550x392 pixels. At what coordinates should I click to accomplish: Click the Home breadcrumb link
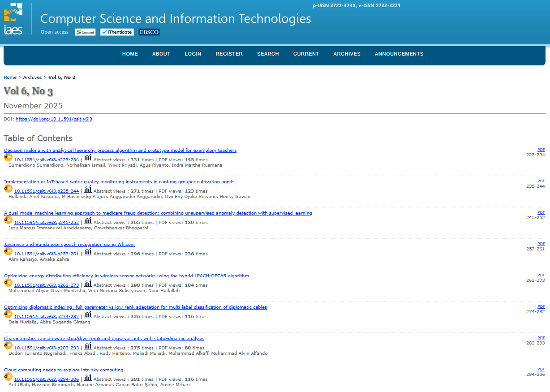click(x=10, y=78)
